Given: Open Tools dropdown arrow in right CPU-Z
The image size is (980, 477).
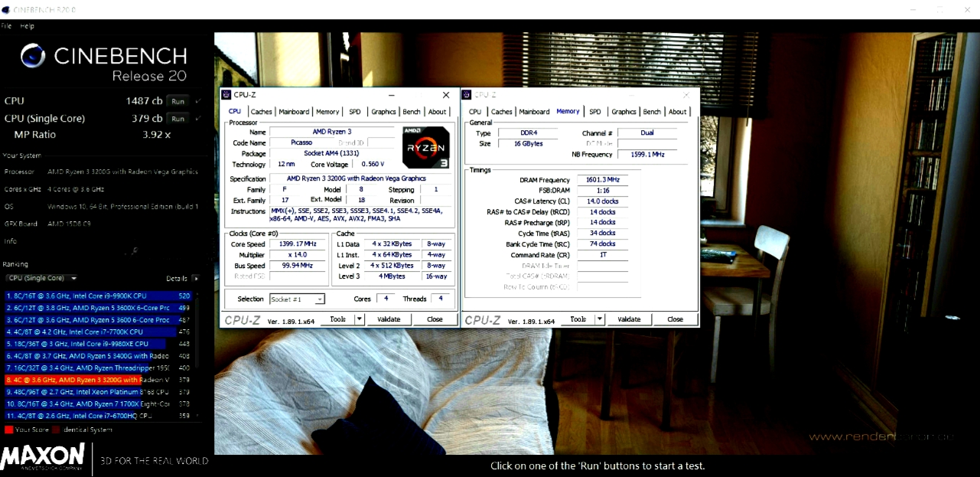Looking at the screenshot, I should pos(600,319).
